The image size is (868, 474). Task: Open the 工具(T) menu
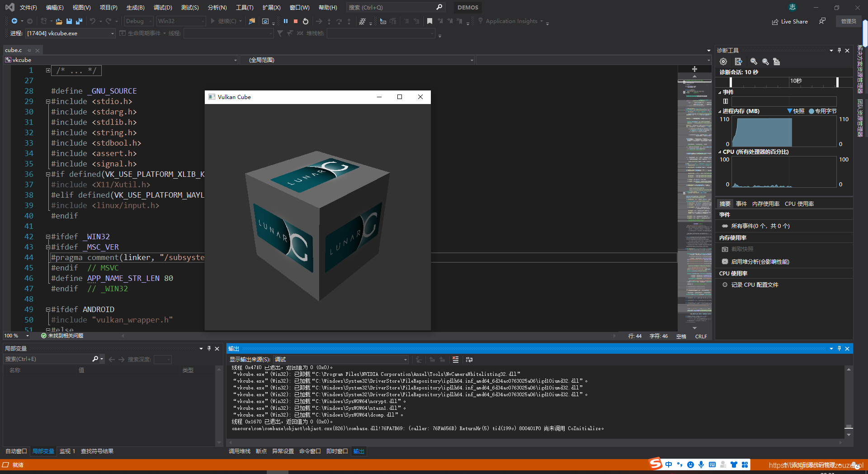pos(245,8)
